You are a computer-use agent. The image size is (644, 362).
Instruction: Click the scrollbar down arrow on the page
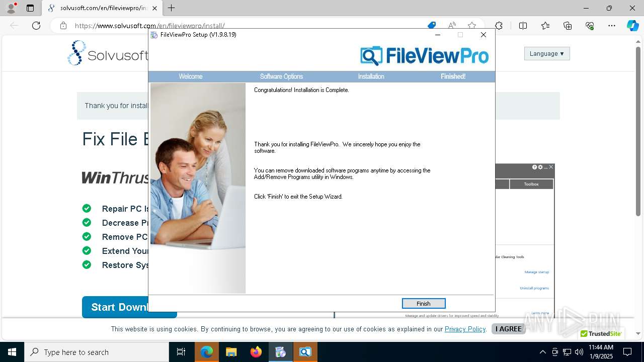[638, 333]
